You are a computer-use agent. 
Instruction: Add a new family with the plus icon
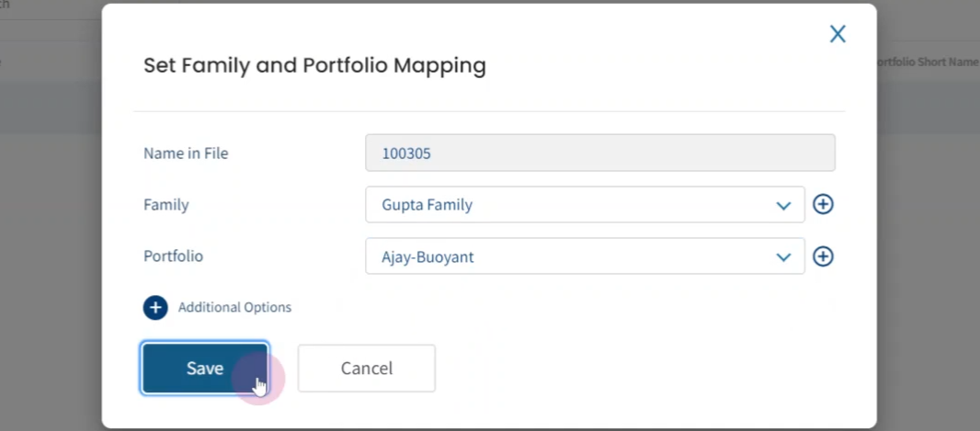point(823,204)
